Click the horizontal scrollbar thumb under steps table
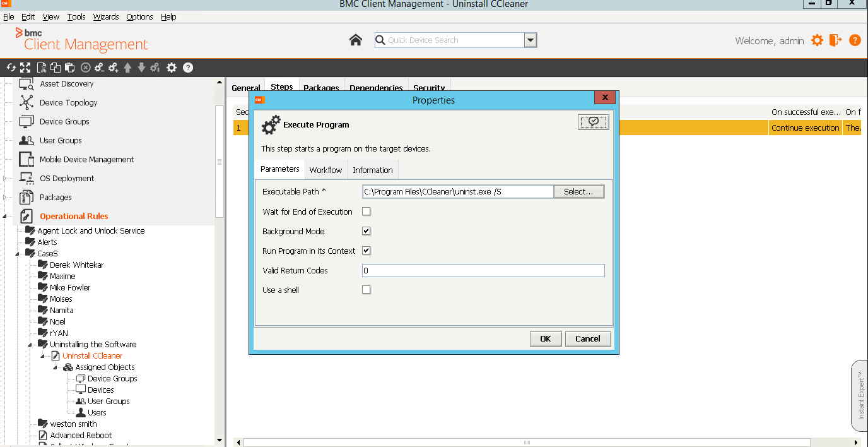The image size is (868, 447). point(526,443)
